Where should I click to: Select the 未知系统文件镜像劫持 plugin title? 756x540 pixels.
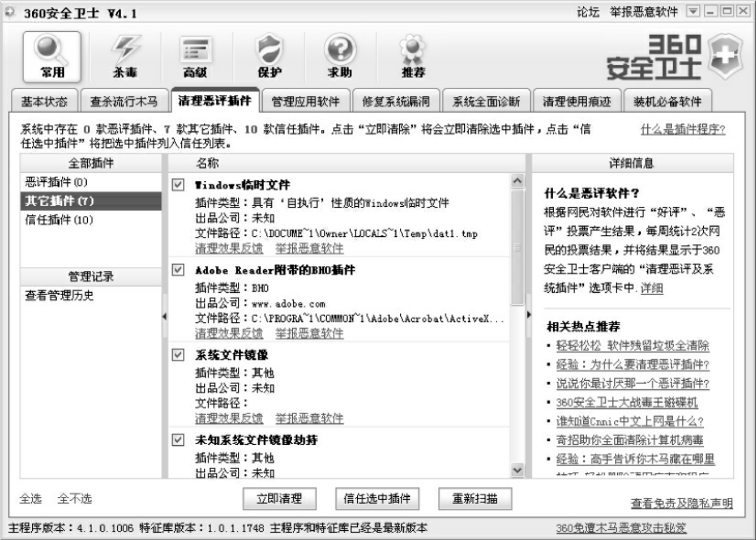[x=256, y=440]
